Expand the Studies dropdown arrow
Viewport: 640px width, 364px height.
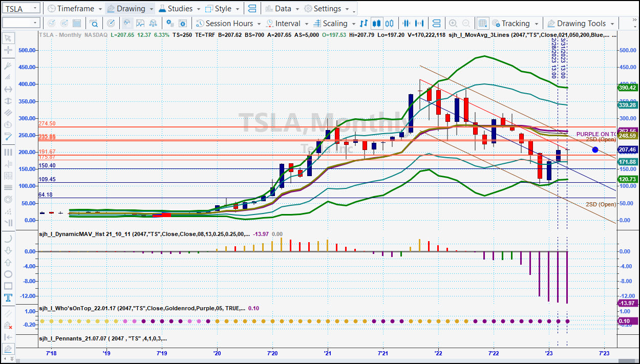198,9
